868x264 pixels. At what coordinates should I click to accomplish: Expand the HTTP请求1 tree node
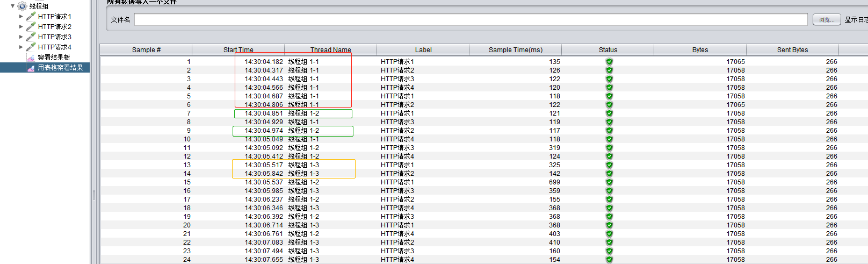click(21, 17)
